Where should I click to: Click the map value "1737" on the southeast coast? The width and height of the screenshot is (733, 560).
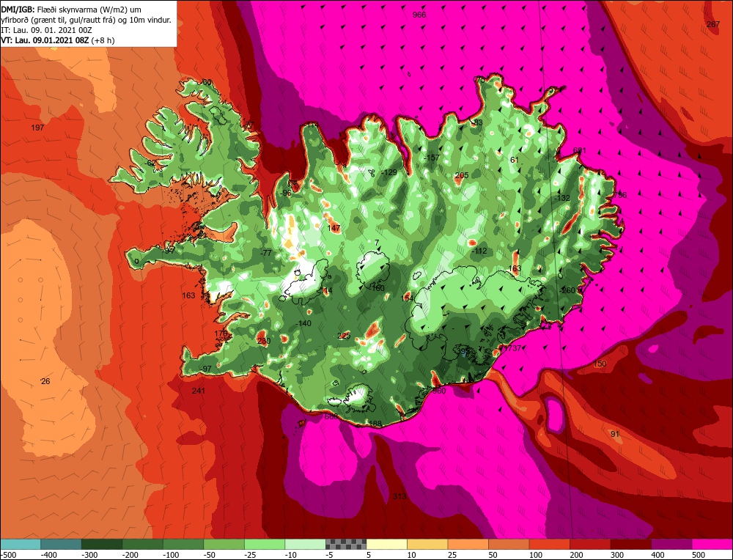513,348
